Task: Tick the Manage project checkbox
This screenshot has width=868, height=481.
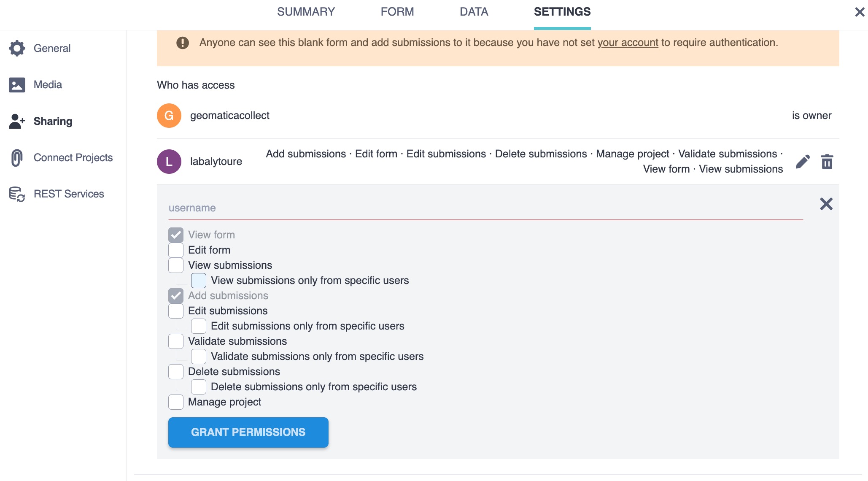Action: pos(176,402)
